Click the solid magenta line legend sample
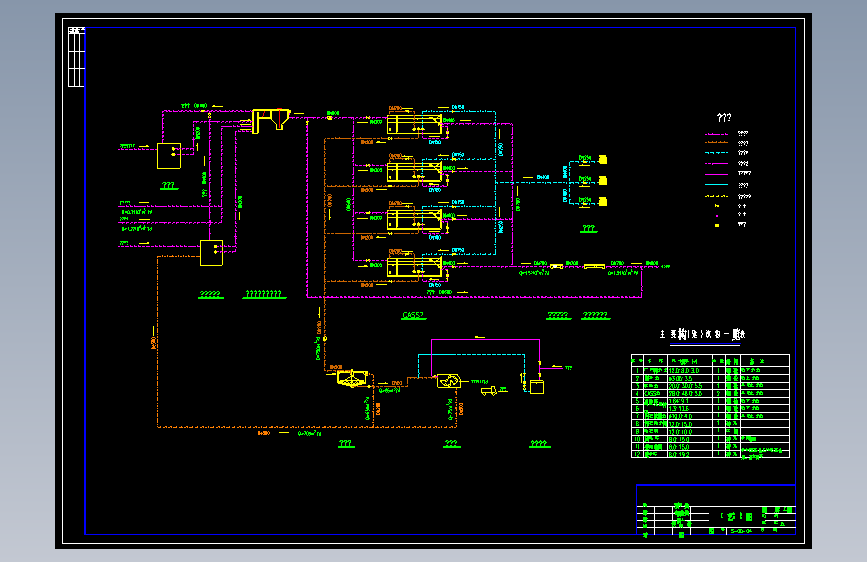The height and width of the screenshot is (562, 867). tap(717, 174)
